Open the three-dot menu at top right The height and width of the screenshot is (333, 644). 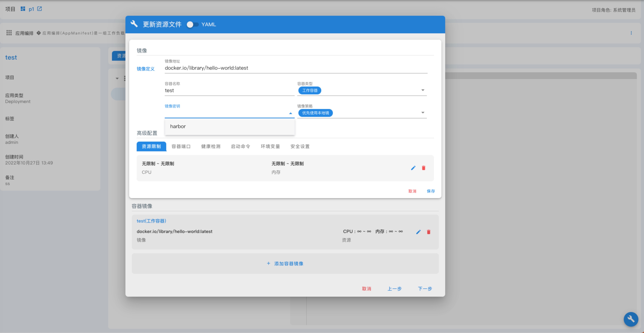pos(631,33)
